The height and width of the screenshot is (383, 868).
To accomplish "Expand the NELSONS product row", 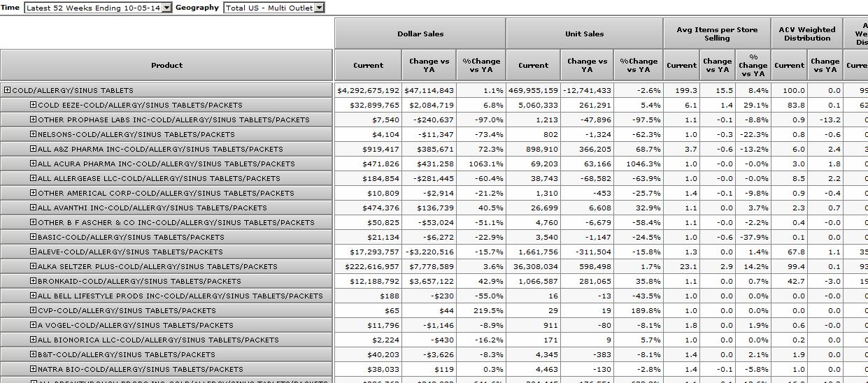I will pyautogui.click(x=33, y=134).
